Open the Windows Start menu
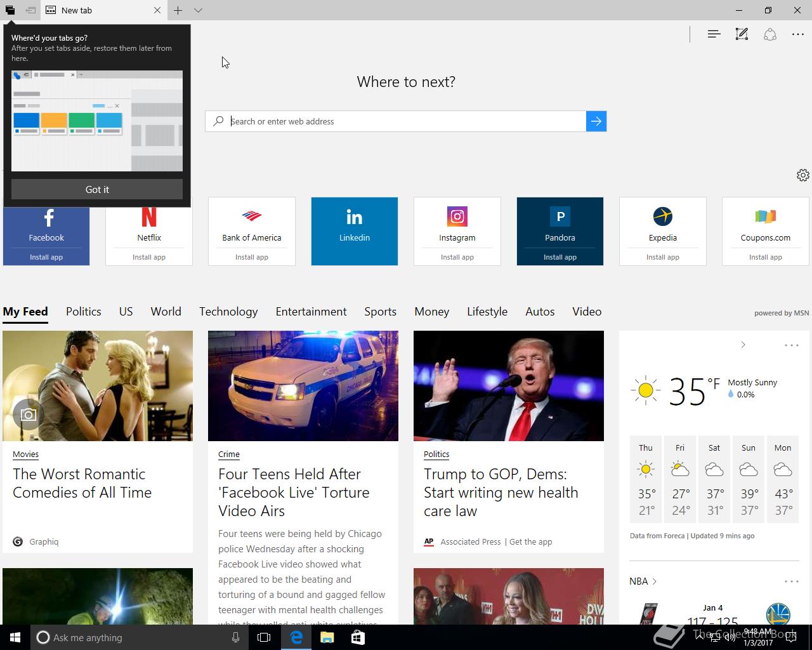This screenshot has width=812, height=650. (x=15, y=637)
